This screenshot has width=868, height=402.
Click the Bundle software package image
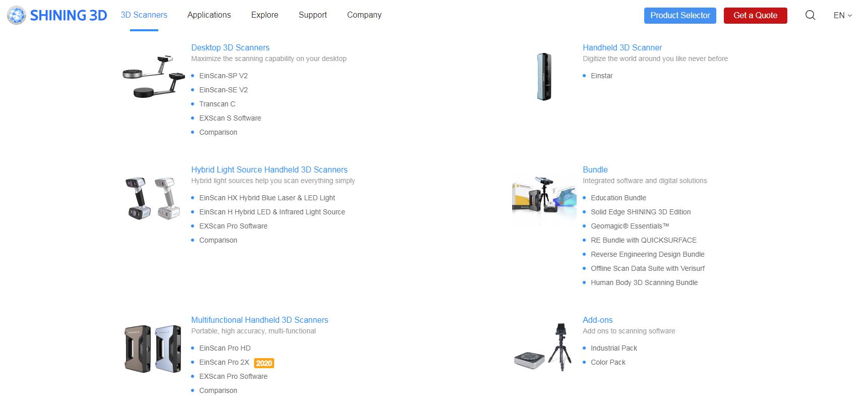point(544,198)
